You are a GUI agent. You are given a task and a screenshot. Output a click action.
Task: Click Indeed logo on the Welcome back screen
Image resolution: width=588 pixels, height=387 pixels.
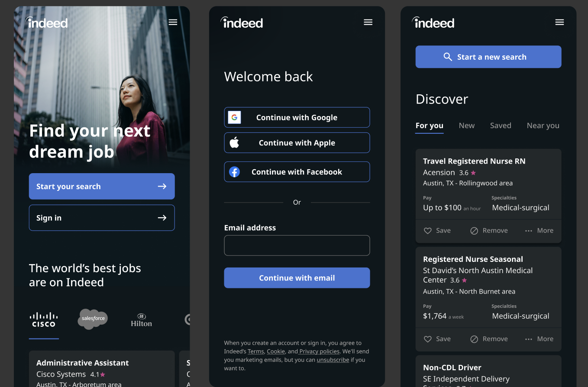(242, 23)
